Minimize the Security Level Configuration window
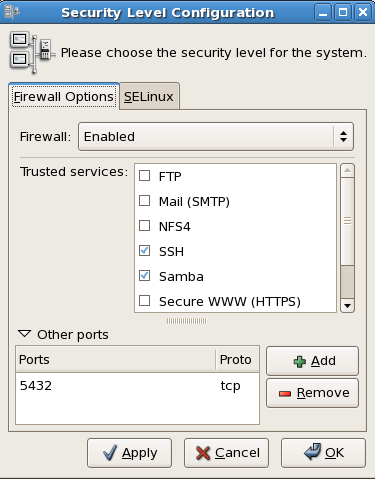Image resolution: width=375 pixels, height=479 pixels. point(323,12)
